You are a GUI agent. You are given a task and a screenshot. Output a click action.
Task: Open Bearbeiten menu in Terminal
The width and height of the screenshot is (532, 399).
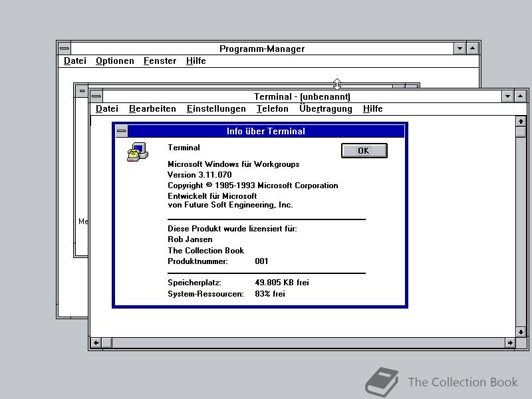click(152, 108)
